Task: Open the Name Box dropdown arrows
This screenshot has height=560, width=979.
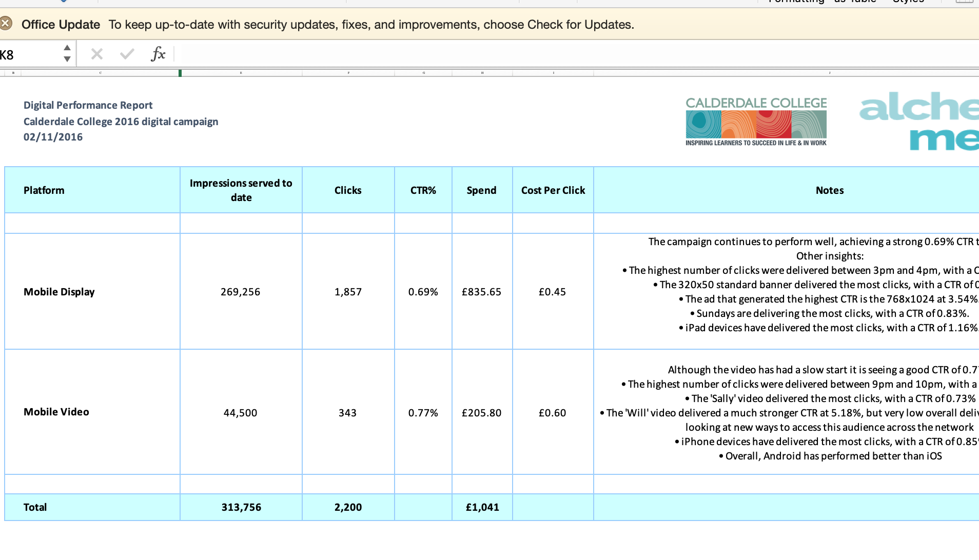Action: [x=67, y=54]
